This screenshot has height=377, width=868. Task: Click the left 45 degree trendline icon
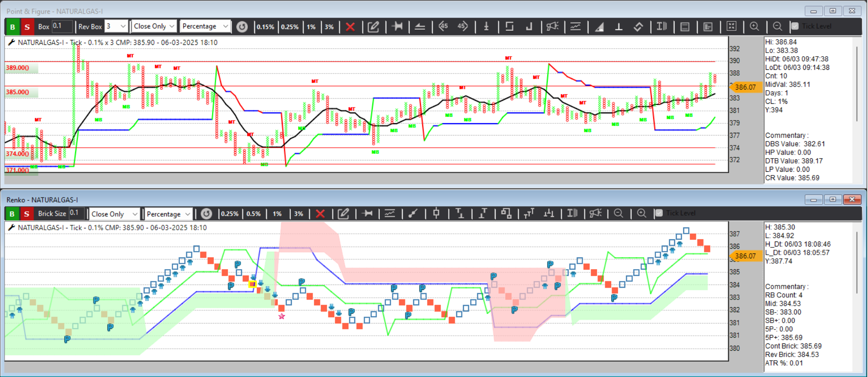click(x=443, y=26)
